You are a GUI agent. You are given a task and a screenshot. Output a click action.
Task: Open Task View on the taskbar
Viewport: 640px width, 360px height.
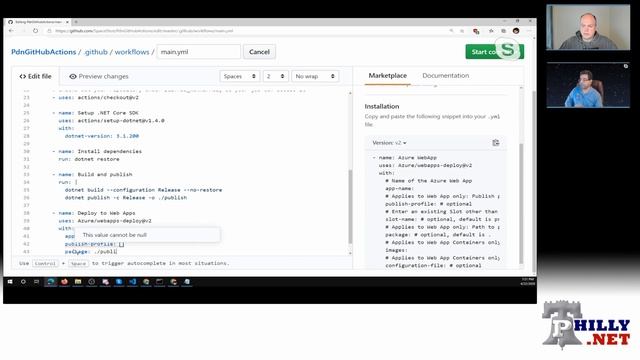click(x=36, y=282)
